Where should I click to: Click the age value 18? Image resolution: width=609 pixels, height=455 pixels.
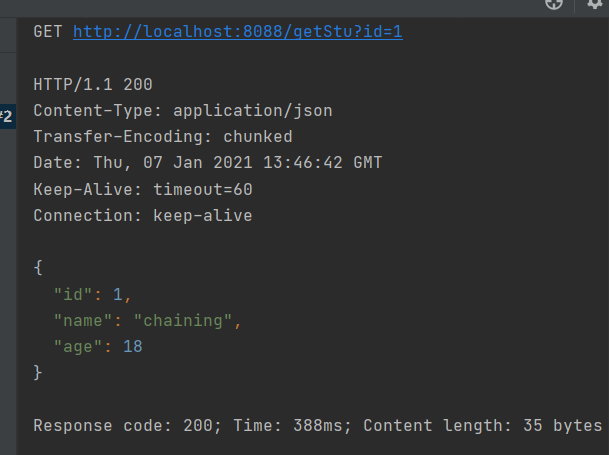[x=133, y=346]
